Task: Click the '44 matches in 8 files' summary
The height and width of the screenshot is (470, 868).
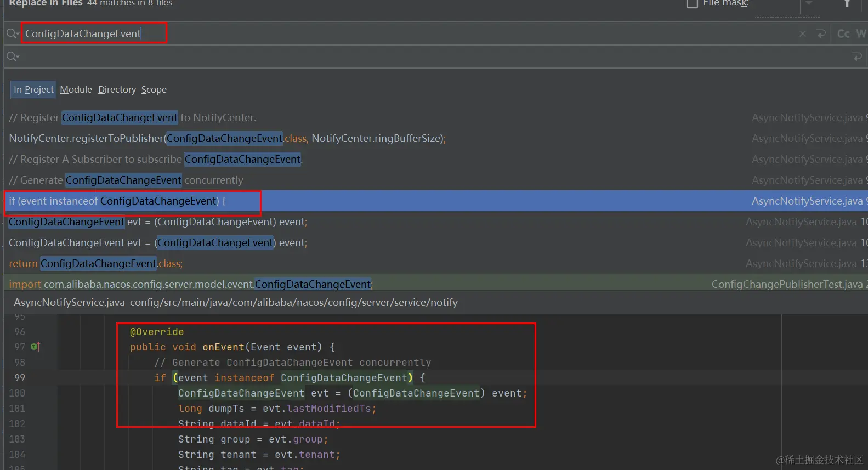Action: 129,3
